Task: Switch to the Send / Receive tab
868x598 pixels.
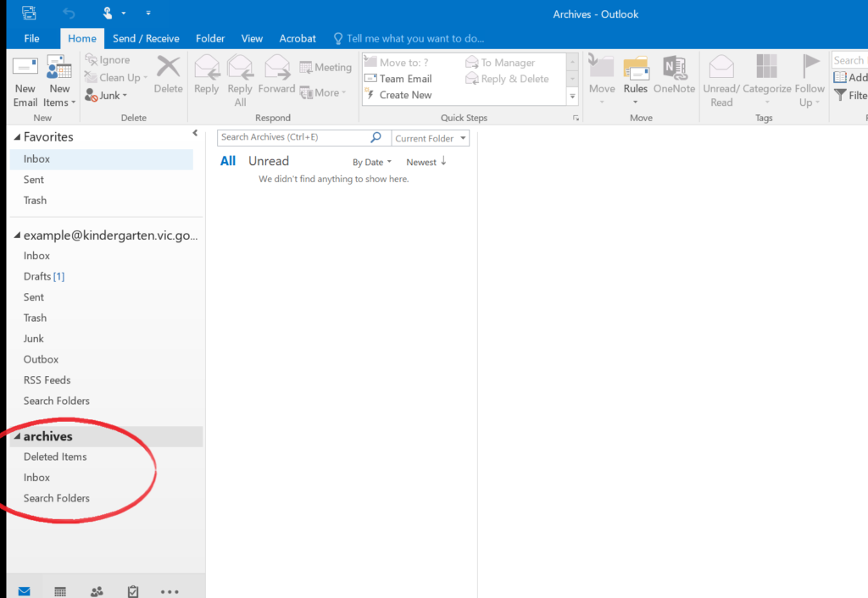Action: click(146, 38)
